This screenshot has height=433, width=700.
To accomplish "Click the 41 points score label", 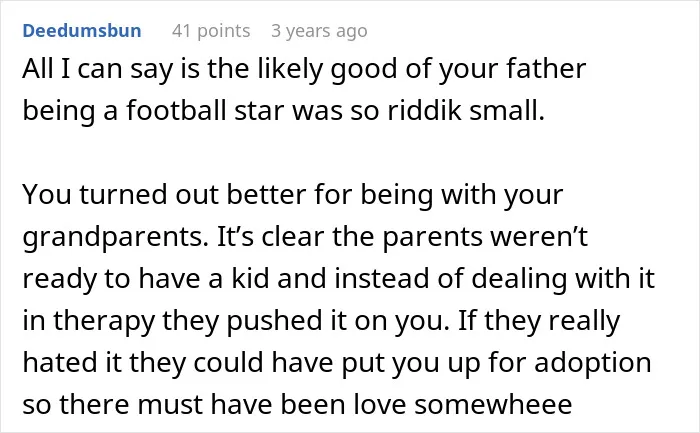I will point(211,31).
